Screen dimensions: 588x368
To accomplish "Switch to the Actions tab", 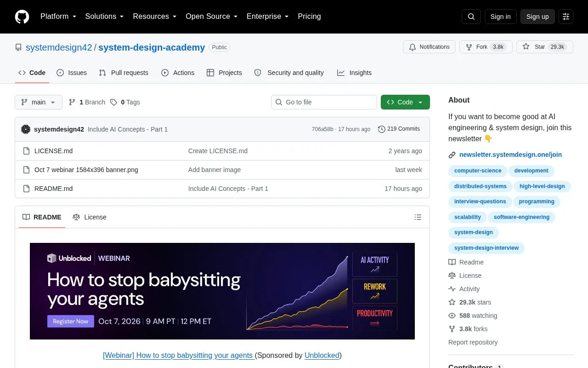I will point(178,73).
